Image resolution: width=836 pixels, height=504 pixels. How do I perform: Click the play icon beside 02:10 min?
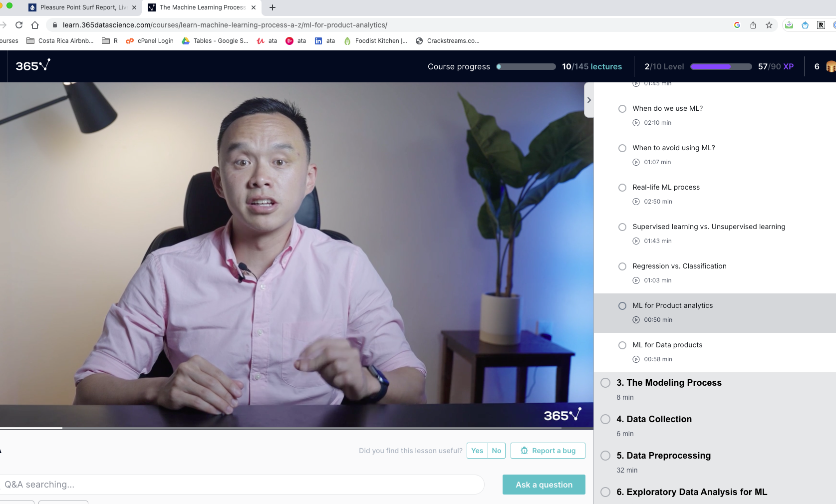(x=636, y=123)
